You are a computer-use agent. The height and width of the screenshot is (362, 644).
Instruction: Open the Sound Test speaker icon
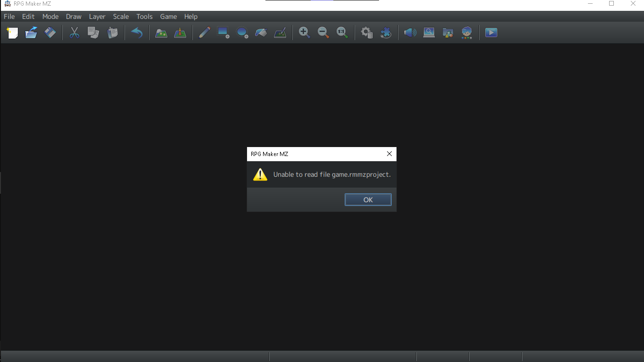pyautogui.click(x=410, y=33)
